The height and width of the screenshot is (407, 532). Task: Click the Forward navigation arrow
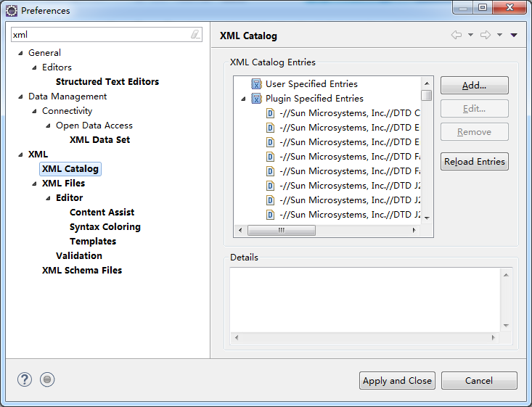pyautogui.click(x=486, y=35)
